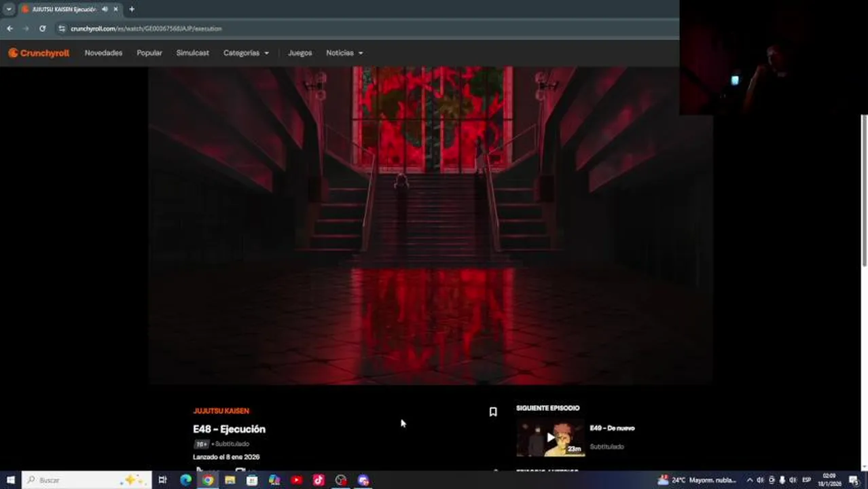Click the SIGUIENTE EPISODIO heading
The width and height of the screenshot is (868, 489).
point(548,408)
